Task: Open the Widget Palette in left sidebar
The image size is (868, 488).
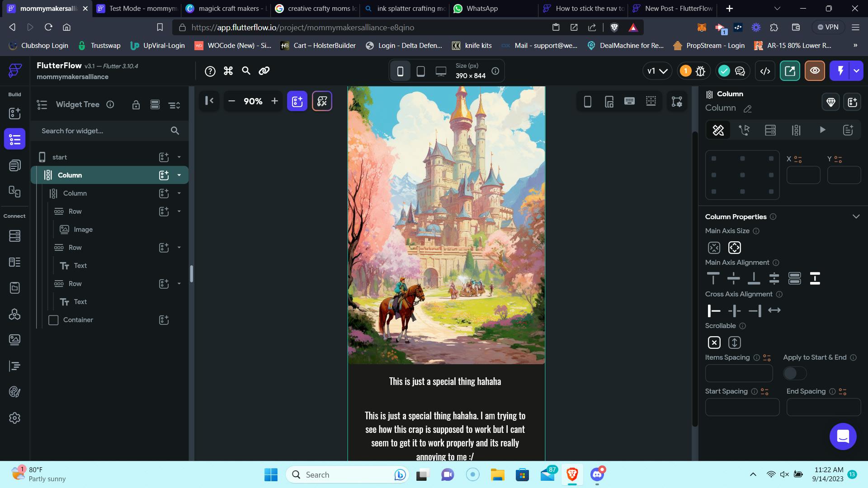Action: pos(14,113)
